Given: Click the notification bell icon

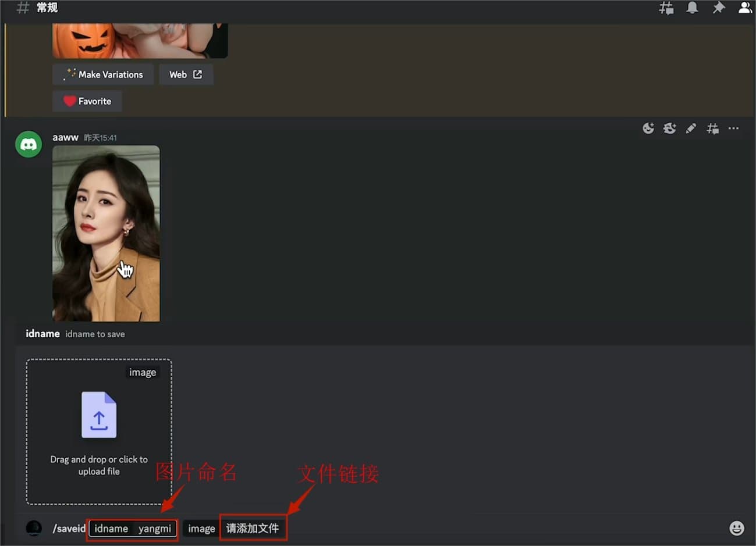Looking at the screenshot, I should (x=692, y=8).
